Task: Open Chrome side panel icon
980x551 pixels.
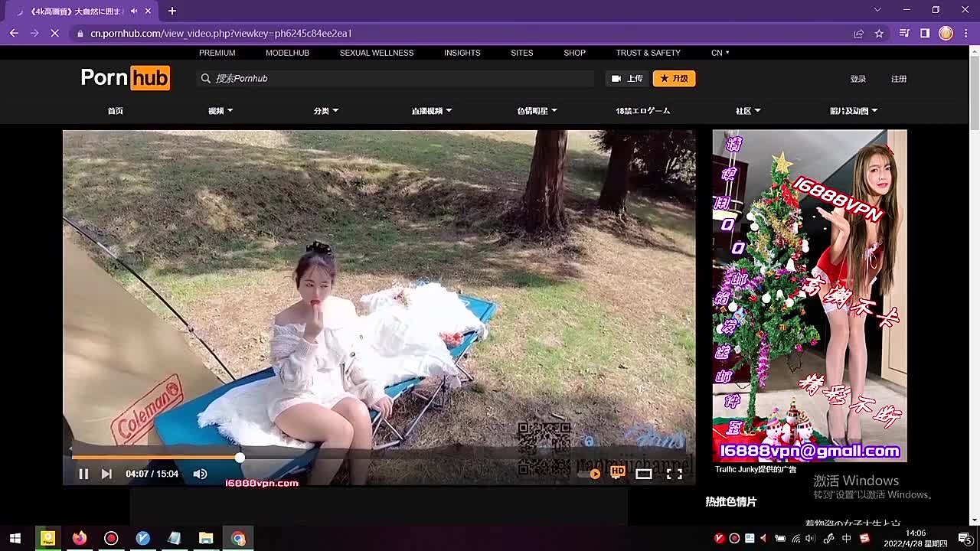Action: click(x=925, y=34)
